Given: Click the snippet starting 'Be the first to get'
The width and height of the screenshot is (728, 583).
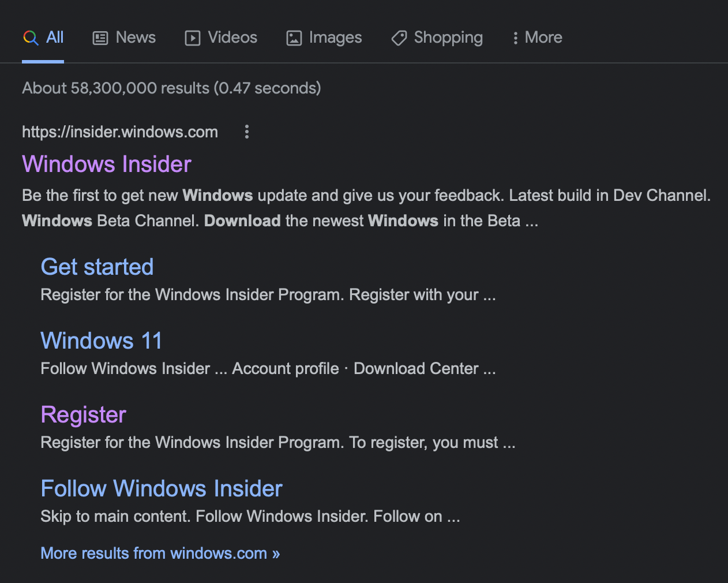Looking at the screenshot, I should point(366,208).
